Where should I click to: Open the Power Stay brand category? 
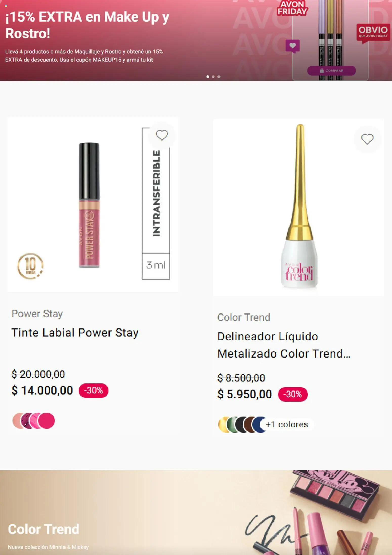37,313
